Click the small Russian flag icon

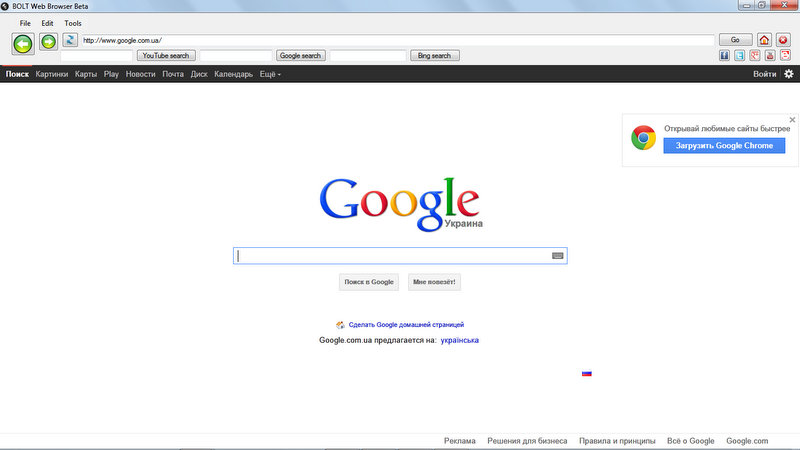coord(587,373)
